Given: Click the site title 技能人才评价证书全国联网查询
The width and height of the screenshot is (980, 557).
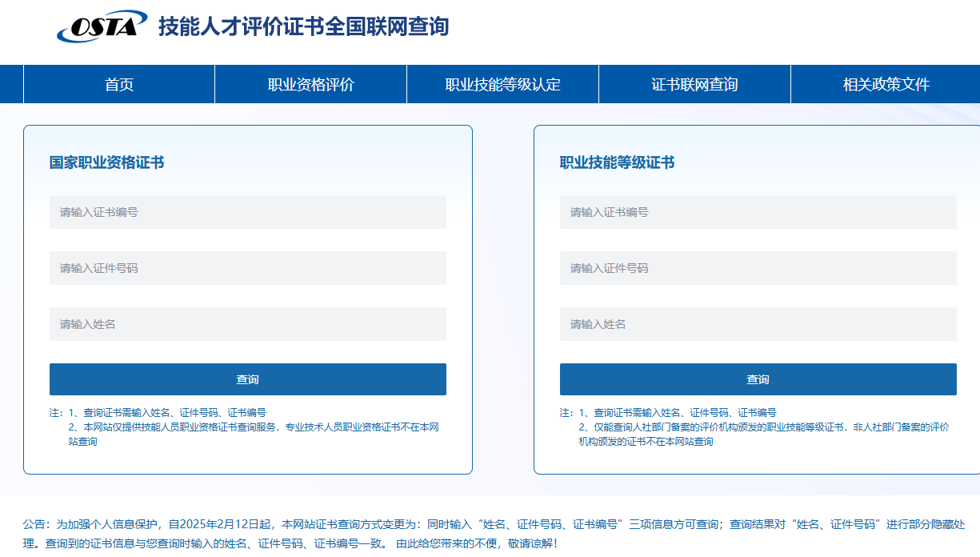Looking at the screenshot, I should (303, 26).
